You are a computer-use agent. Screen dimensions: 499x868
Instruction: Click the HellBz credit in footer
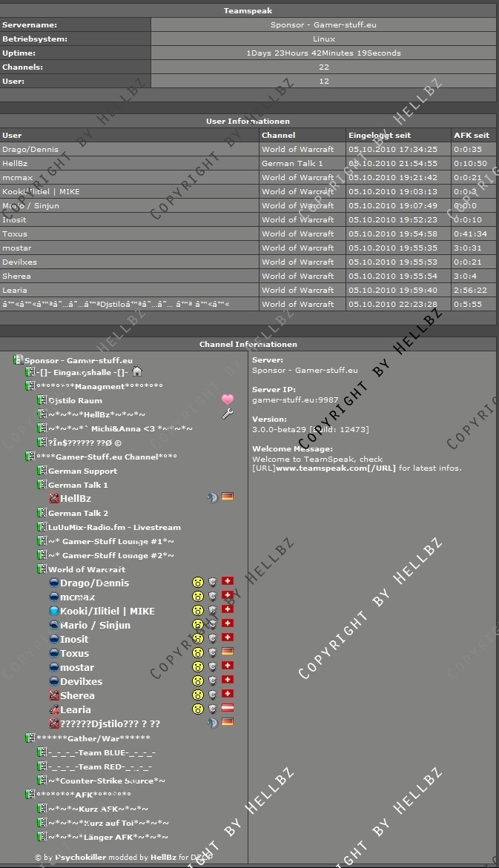pyautogui.click(x=163, y=857)
